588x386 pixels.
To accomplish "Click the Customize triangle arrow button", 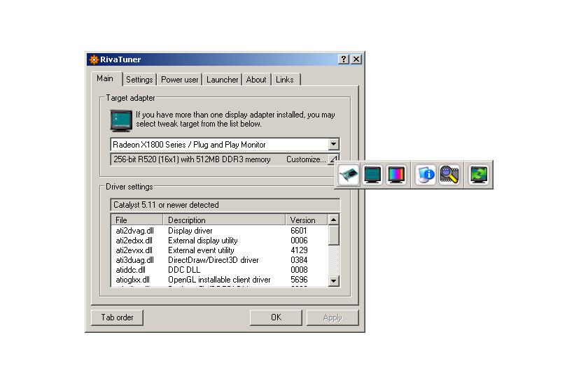I will (x=333, y=159).
